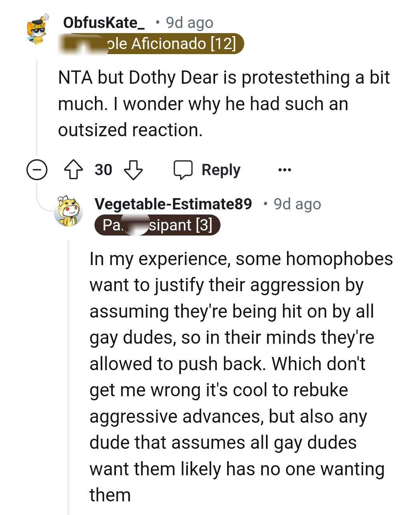Open the three-dot overflow menu on the comment
Image resolution: width=420 pixels, height=515 pixels.
tap(284, 169)
